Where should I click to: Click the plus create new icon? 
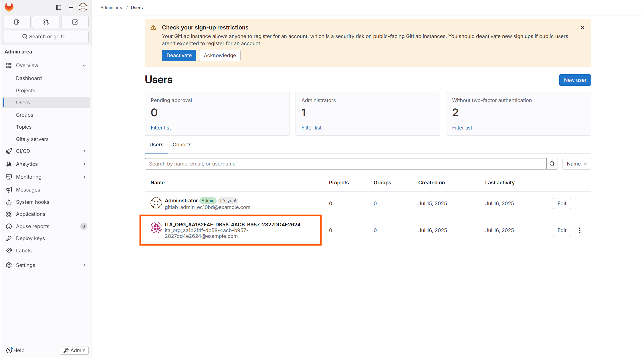[x=71, y=7]
